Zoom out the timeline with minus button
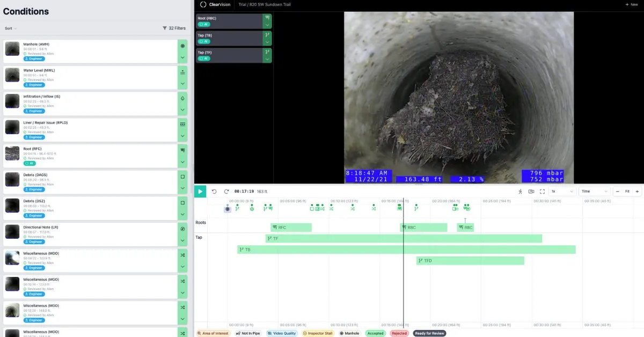 [618, 192]
